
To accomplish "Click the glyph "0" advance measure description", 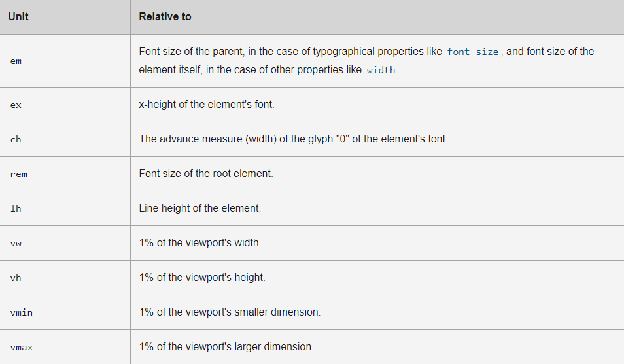I will coord(293,139).
